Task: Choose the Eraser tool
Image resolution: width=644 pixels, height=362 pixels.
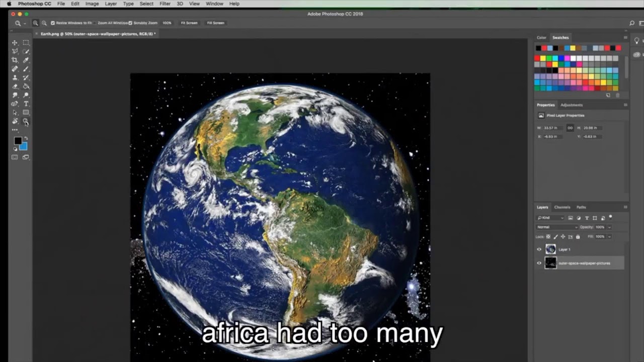Action: pyautogui.click(x=15, y=86)
